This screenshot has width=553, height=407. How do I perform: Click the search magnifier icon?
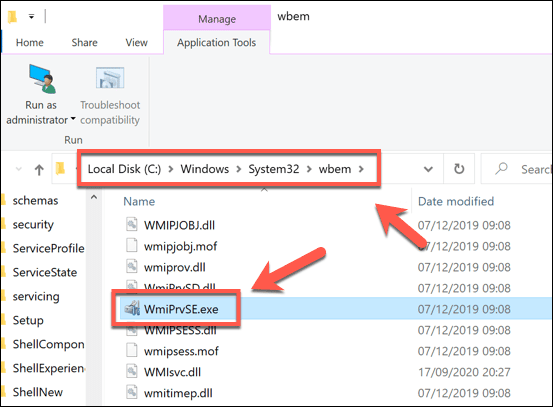coord(501,169)
